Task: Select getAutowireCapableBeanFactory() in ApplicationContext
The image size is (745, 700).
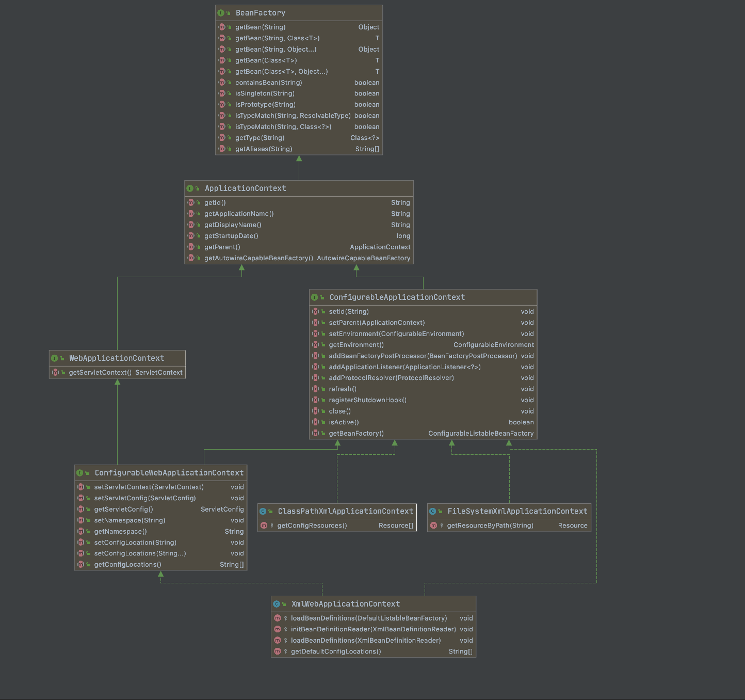Action: (x=258, y=258)
